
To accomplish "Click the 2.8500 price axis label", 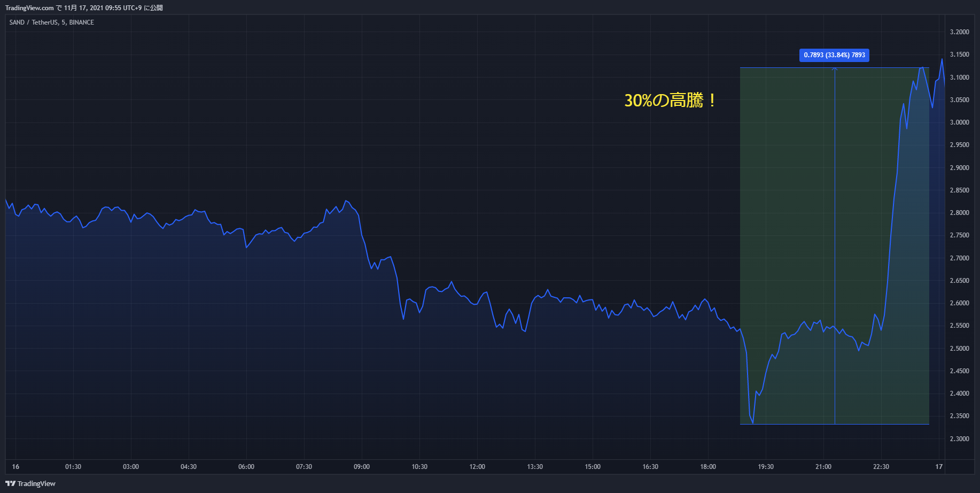I will pos(959,190).
